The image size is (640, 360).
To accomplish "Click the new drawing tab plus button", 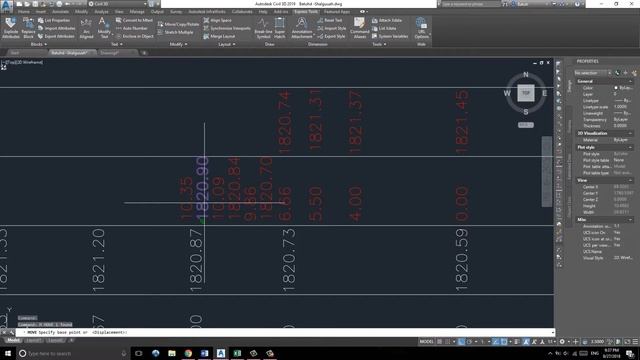I will click(x=144, y=53).
